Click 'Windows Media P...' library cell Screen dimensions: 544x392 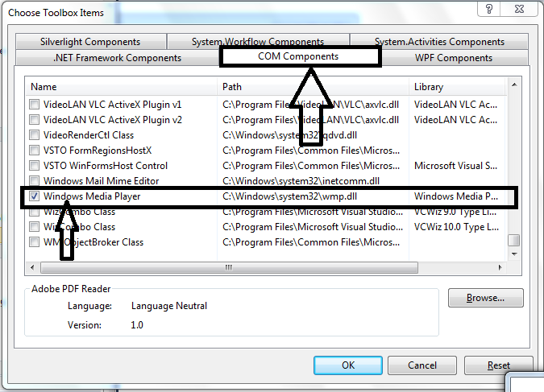[456, 196]
